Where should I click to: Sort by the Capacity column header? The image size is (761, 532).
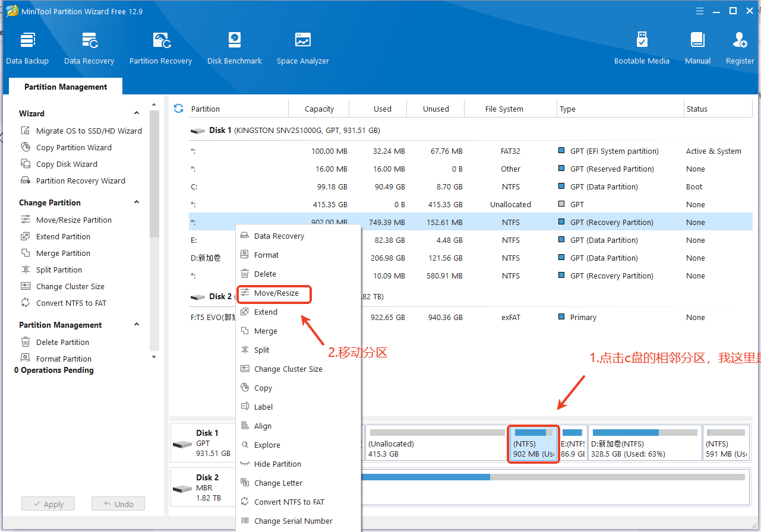tap(319, 109)
